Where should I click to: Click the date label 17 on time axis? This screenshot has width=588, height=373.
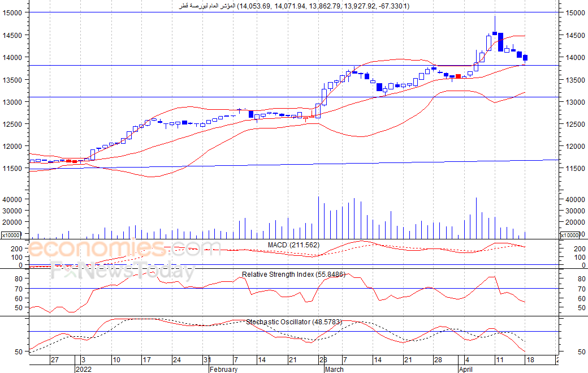(146, 360)
